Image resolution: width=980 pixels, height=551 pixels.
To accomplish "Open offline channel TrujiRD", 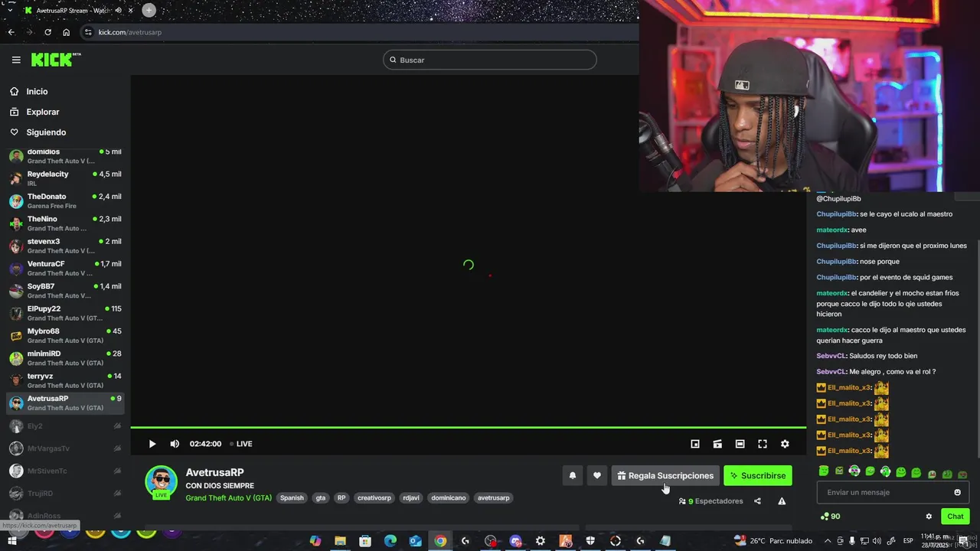I will (x=64, y=493).
